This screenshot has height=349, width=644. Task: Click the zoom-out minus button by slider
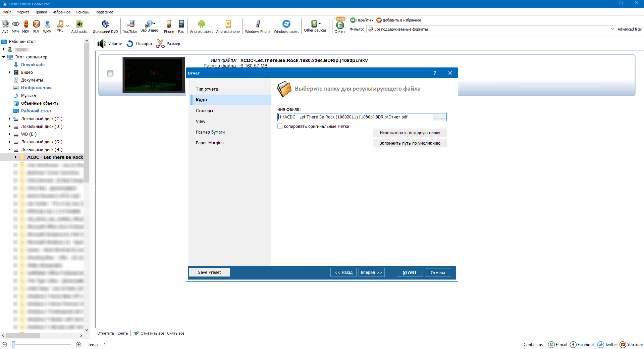coord(4,345)
